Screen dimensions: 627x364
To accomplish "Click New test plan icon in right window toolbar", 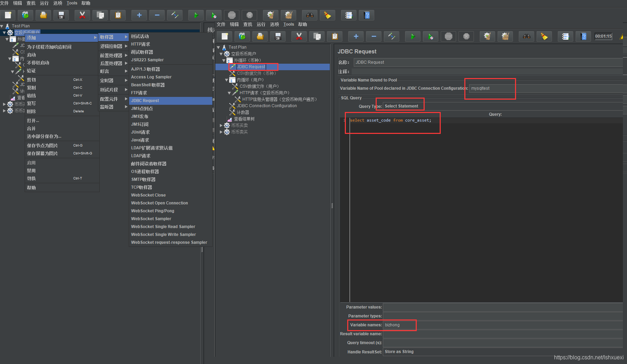I will (x=225, y=36).
